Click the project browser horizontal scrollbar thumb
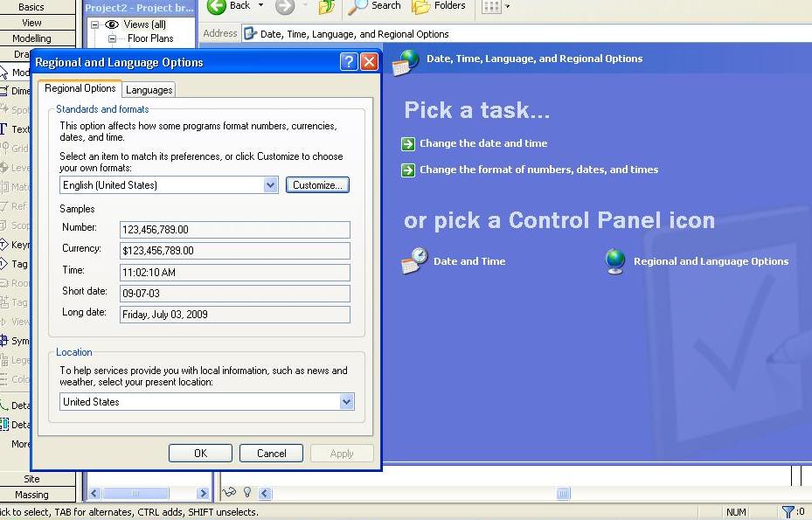 [x=135, y=493]
